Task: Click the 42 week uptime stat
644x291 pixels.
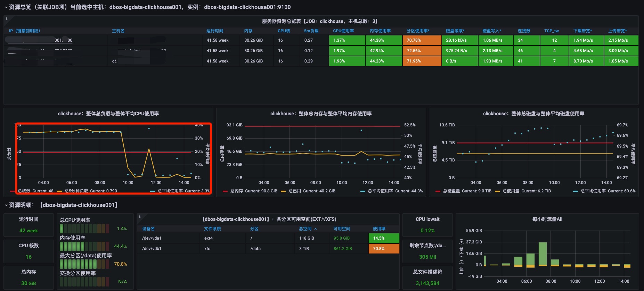Action: click(x=28, y=231)
